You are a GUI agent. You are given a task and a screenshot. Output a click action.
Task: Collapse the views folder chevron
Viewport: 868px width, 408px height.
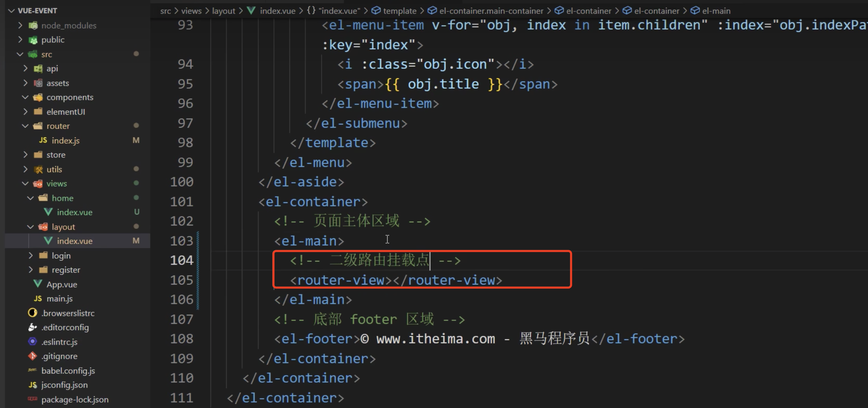click(25, 183)
